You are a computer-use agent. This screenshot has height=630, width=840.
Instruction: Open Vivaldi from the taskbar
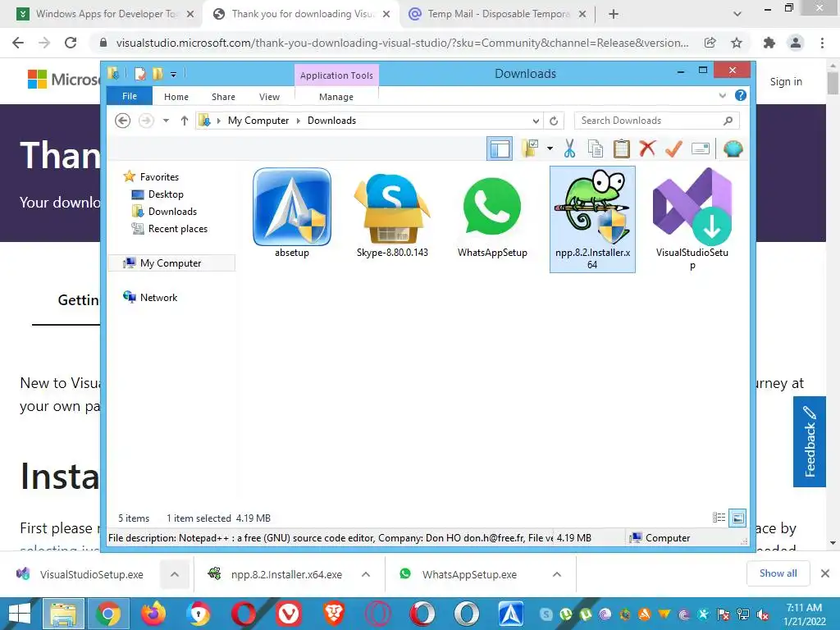289,614
